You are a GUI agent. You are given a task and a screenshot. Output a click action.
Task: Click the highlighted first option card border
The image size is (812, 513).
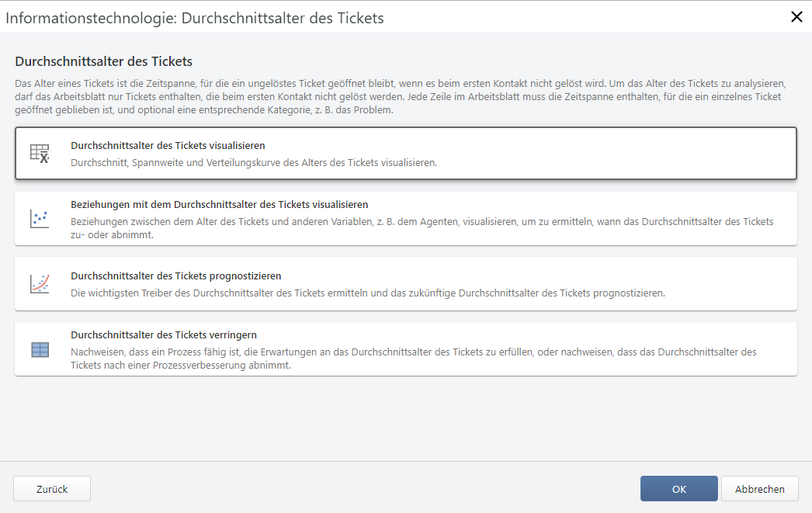[406, 130]
